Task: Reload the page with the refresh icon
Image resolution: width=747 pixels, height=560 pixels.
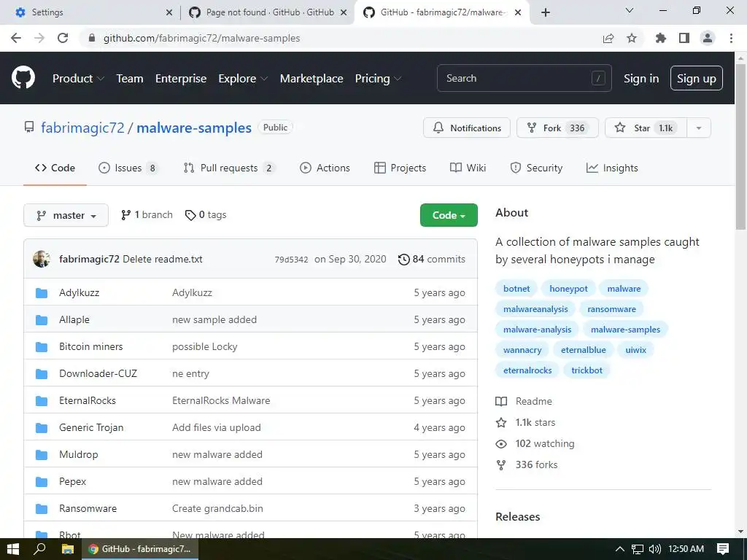Action: pyautogui.click(x=63, y=38)
